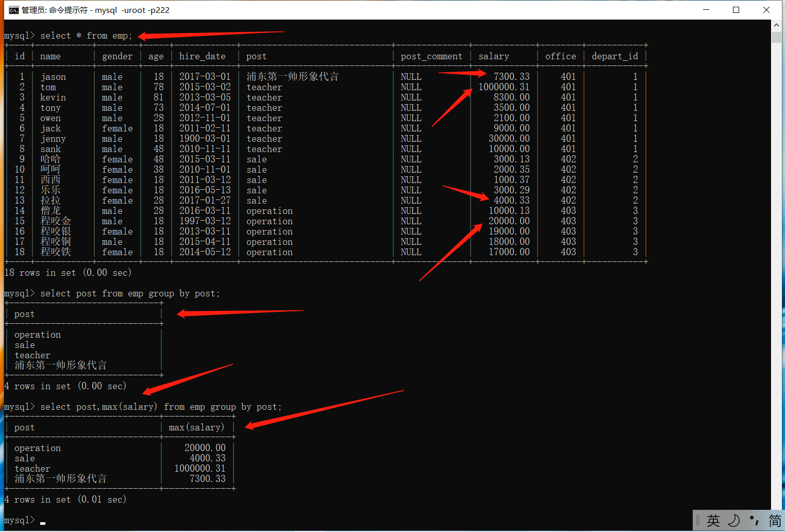Image resolution: width=785 pixels, height=532 pixels.
Task: Click the salary value '8300.00'
Action: click(x=512, y=97)
